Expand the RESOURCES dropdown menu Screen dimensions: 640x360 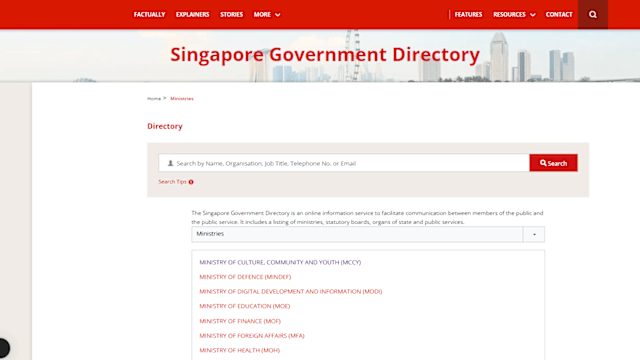(514, 15)
